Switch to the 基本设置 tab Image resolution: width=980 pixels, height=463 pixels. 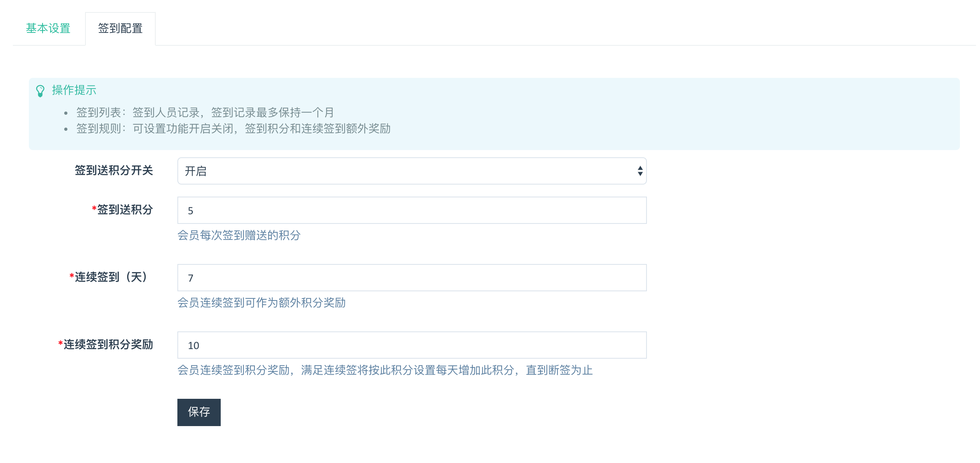pos(48,28)
